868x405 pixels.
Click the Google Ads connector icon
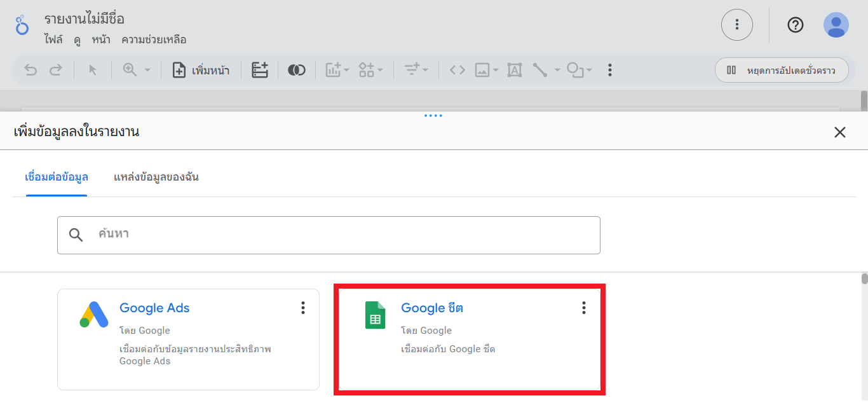(x=94, y=314)
